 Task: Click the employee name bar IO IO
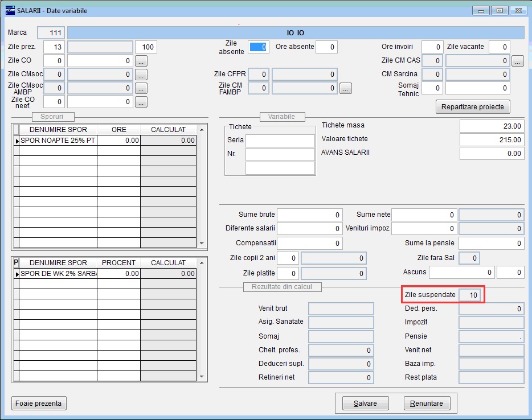(x=296, y=33)
